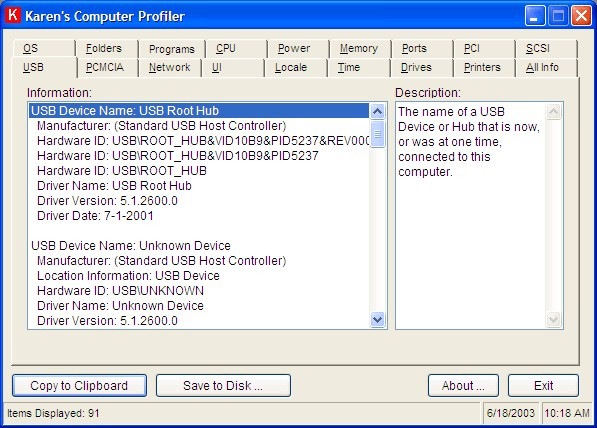Switch to the Time tab
The image size is (597, 428).
(x=359, y=67)
